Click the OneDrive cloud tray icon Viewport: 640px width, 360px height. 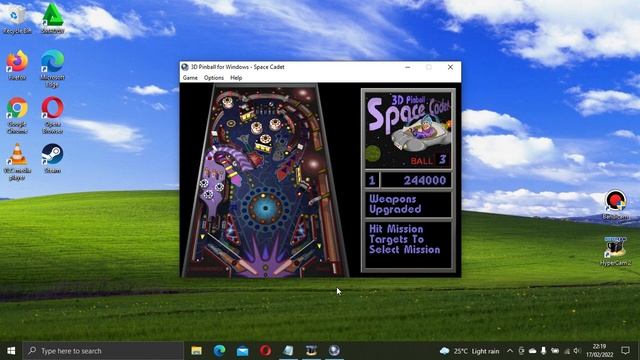(x=533, y=351)
